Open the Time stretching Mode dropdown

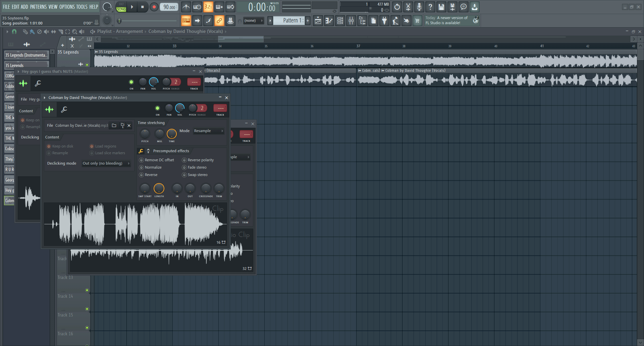click(208, 131)
